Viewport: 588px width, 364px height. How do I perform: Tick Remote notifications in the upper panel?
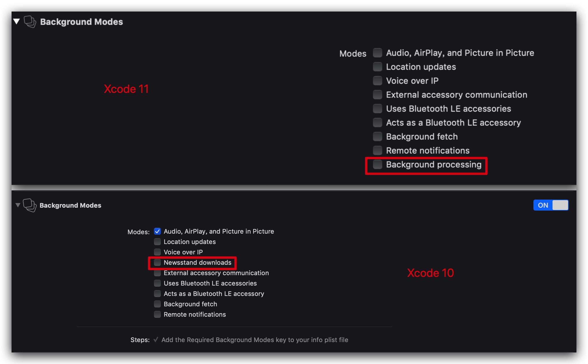pos(377,150)
